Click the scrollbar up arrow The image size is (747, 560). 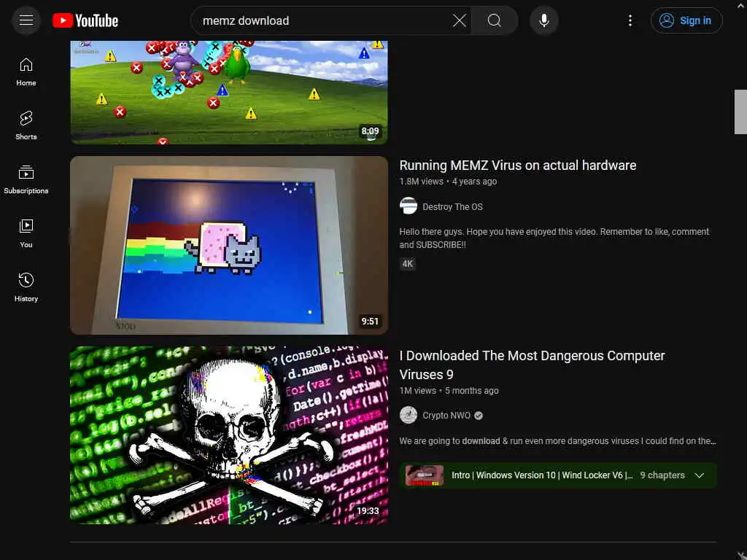click(741, 5)
